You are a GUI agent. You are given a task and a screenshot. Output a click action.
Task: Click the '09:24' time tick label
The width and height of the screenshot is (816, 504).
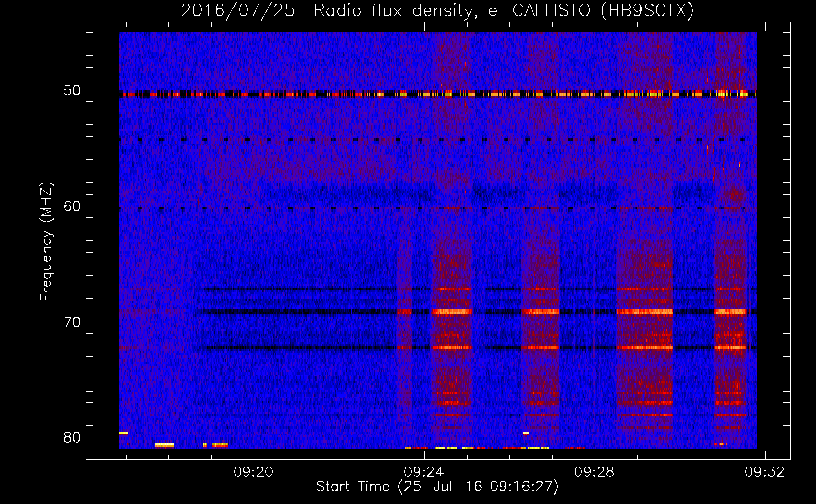tap(424, 472)
